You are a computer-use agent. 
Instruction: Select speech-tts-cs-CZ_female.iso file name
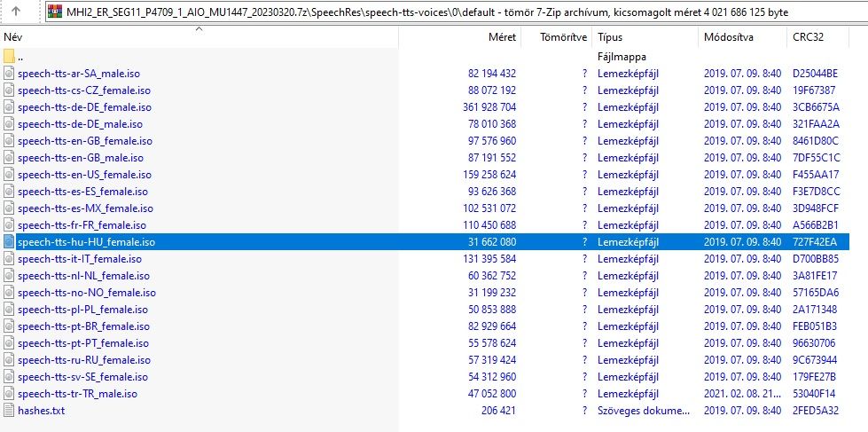point(82,90)
